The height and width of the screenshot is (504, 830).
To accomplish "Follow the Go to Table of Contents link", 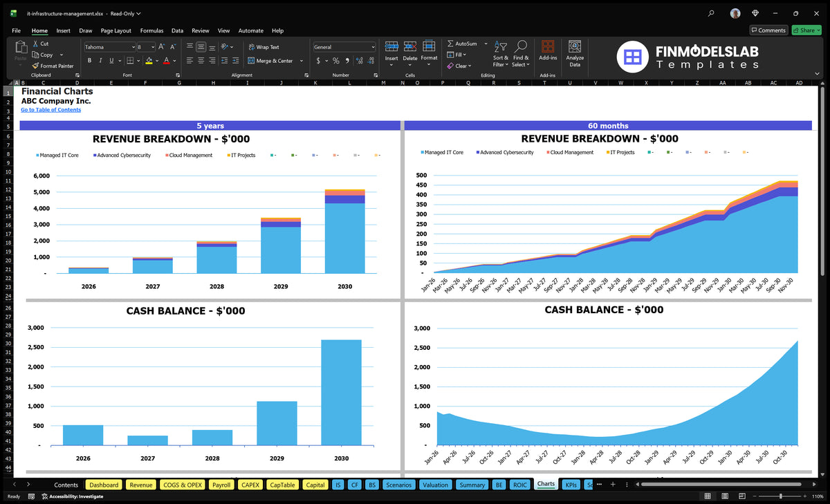I will pyautogui.click(x=50, y=110).
